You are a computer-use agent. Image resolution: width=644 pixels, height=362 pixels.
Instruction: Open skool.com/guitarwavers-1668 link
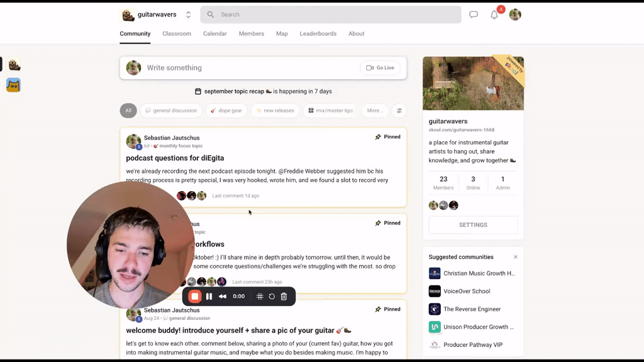pos(462,129)
